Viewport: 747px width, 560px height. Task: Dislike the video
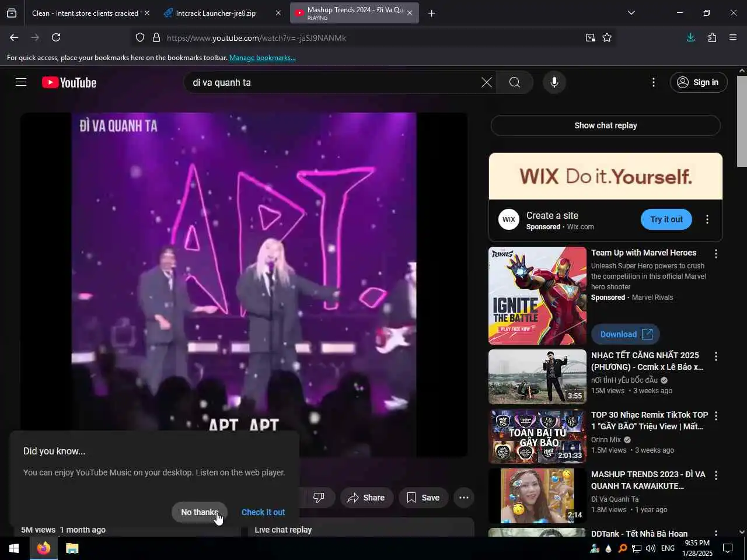click(x=319, y=498)
